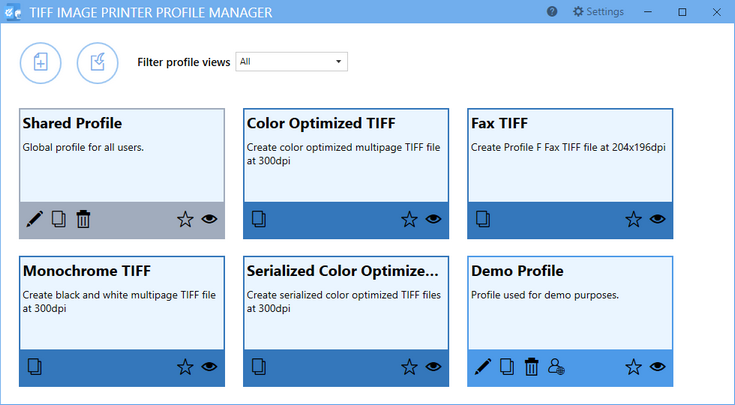Screen dimensions: 735x405
Task: Star the Demo Profile as favorite
Action: [633, 367]
